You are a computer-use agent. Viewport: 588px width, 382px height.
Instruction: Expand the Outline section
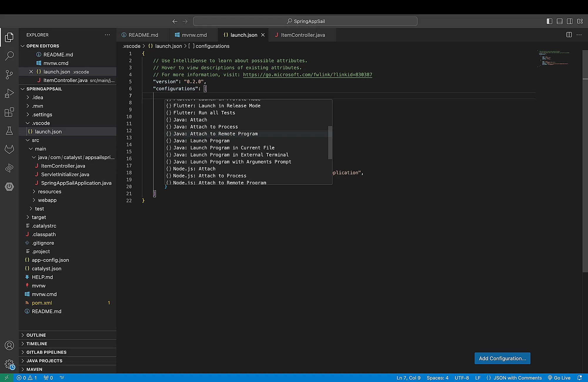point(68,335)
